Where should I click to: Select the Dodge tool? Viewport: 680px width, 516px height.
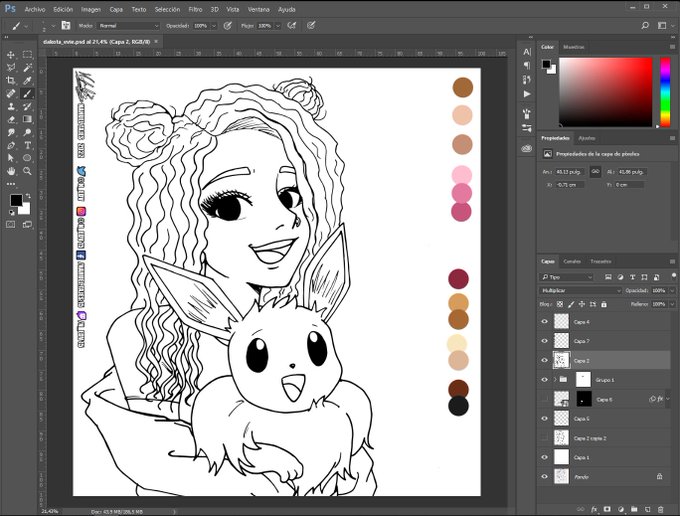pos(27,132)
